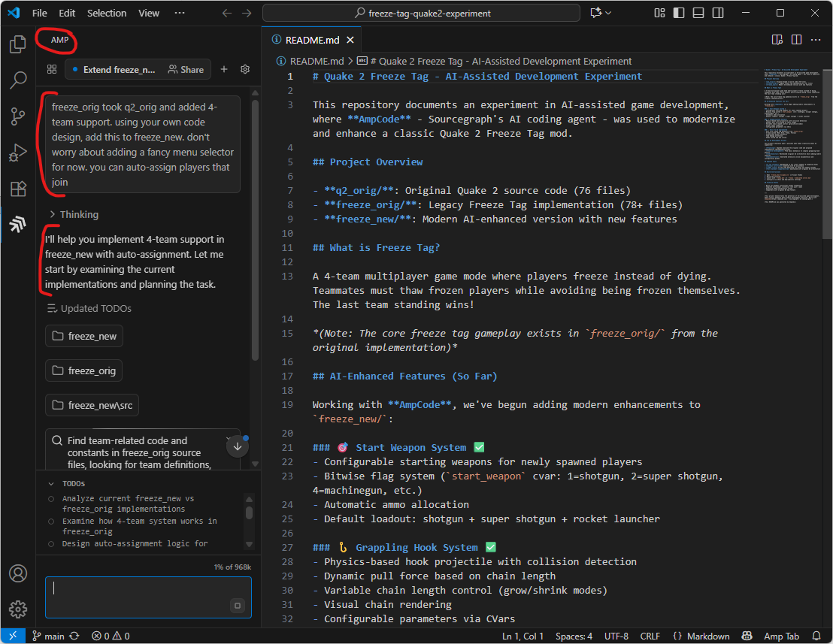Go back with the navigation arrow
The image size is (833, 644).
click(x=227, y=13)
